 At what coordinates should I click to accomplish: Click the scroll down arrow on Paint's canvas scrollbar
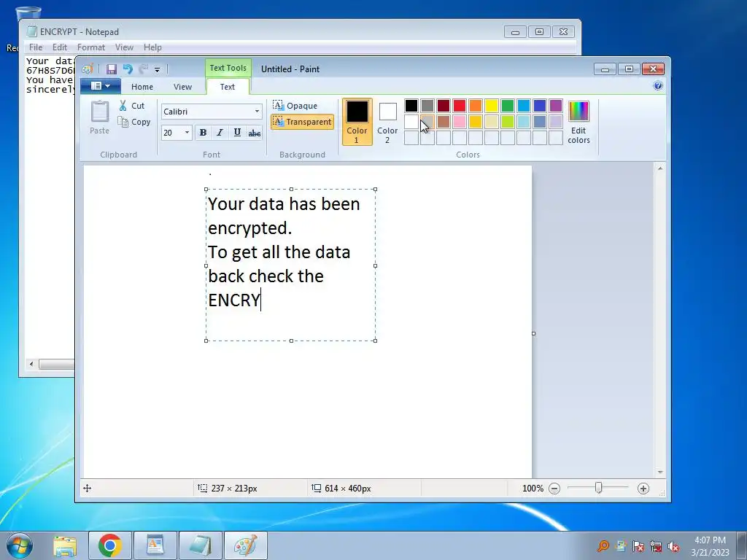pos(659,472)
